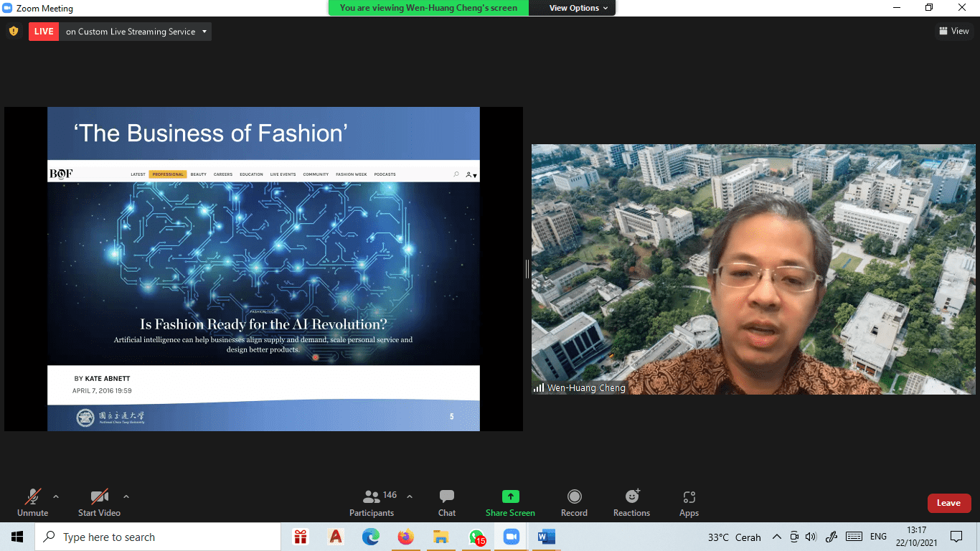Open the Zoom Apps panel
Screen dimensions: 980x551
(689, 503)
